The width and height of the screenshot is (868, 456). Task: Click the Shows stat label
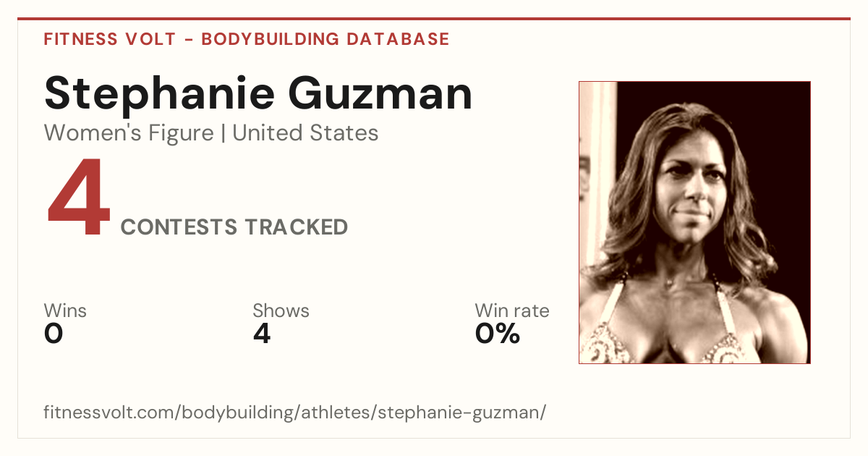pyautogui.click(x=281, y=311)
